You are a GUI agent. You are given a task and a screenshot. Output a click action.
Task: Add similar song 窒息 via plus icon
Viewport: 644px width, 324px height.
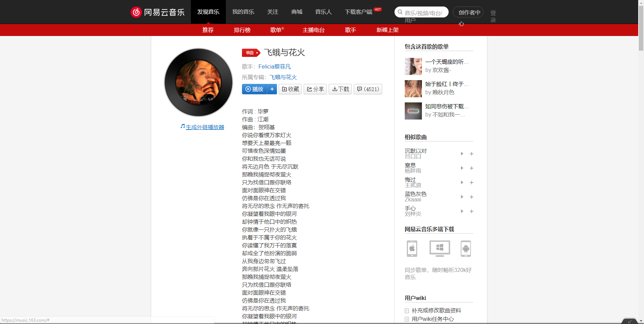(x=472, y=168)
